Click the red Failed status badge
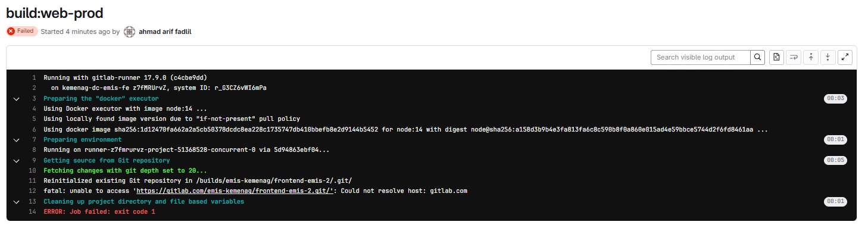 tap(22, 31)
